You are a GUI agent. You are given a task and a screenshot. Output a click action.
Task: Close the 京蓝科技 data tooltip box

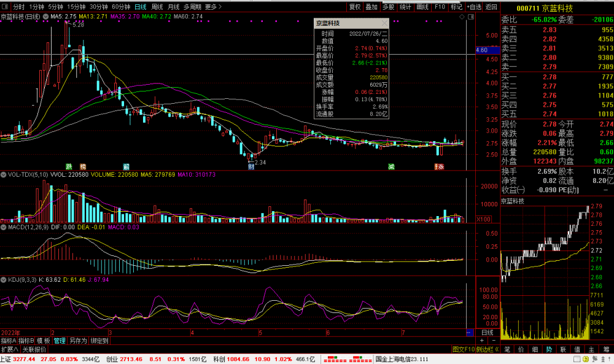[x=384, y=23]
